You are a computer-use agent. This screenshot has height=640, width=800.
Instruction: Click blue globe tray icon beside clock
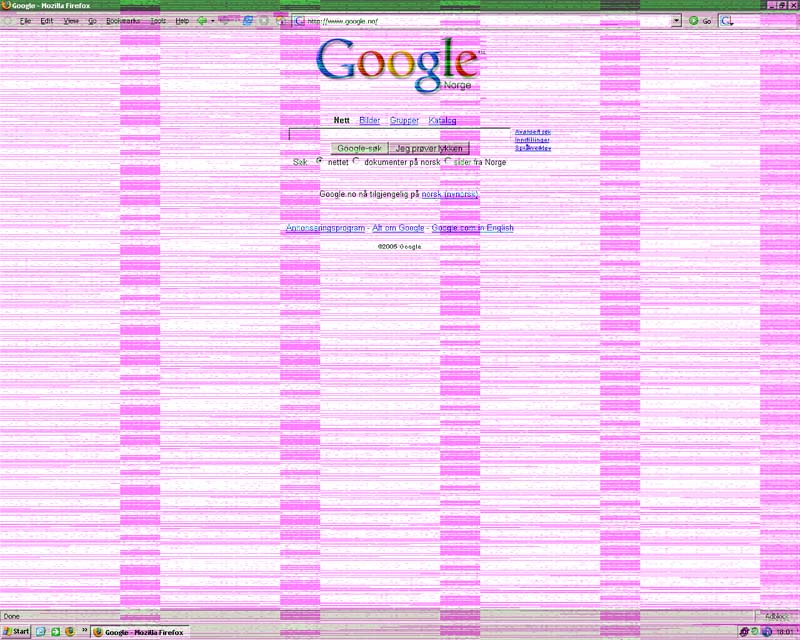coord(767,632)
